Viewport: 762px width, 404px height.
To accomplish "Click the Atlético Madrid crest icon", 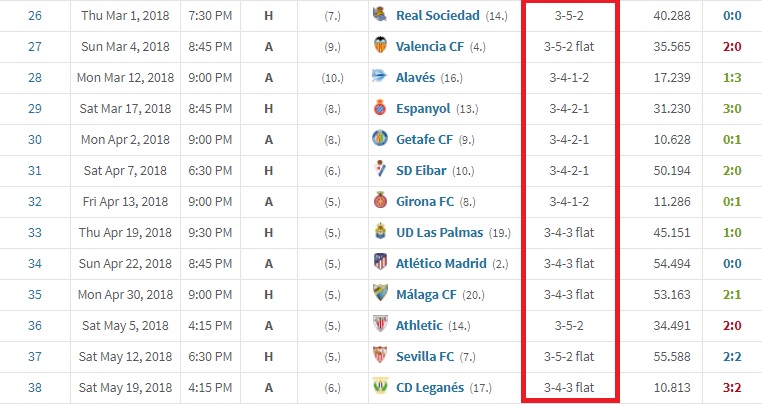I will [380, 263].
